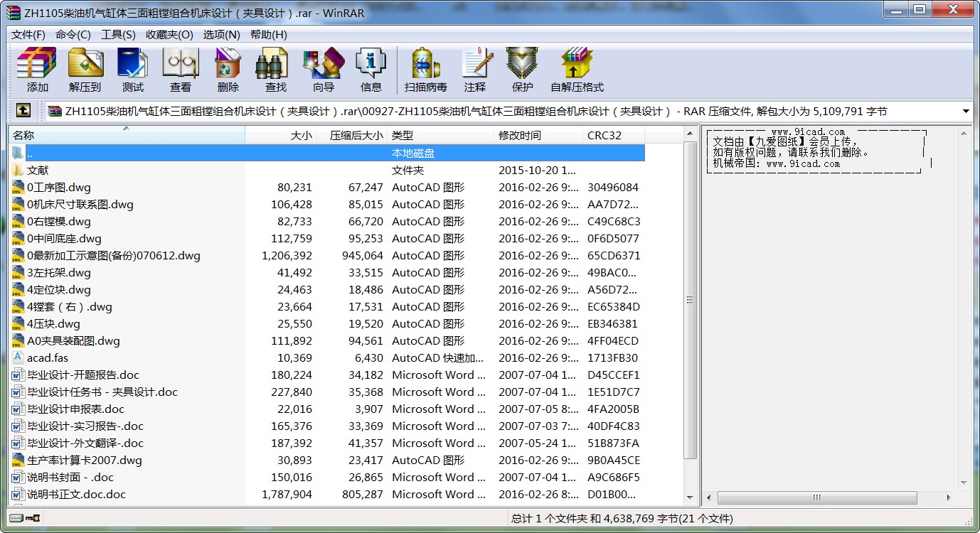The image size is (980, 533).
Task: Click the Protect (保护) shield icon
Action: (522, 70)
